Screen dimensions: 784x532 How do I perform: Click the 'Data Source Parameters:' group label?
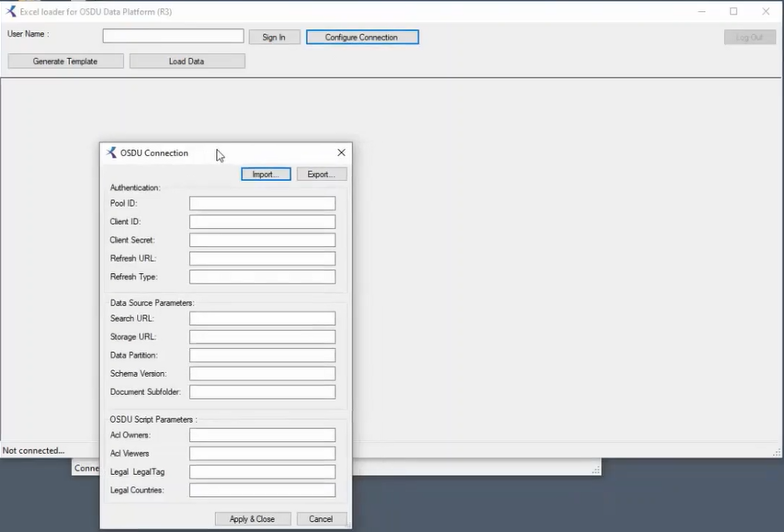[x=152, y=303]
